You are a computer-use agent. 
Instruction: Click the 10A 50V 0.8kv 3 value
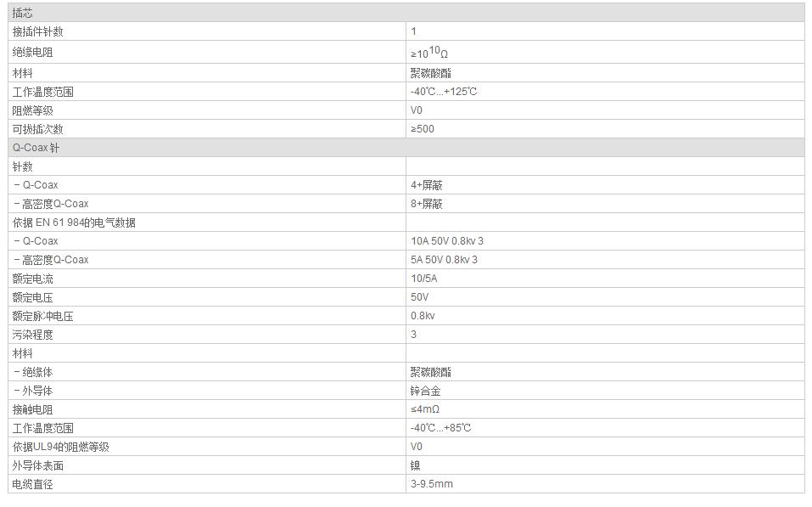[447, 241]
